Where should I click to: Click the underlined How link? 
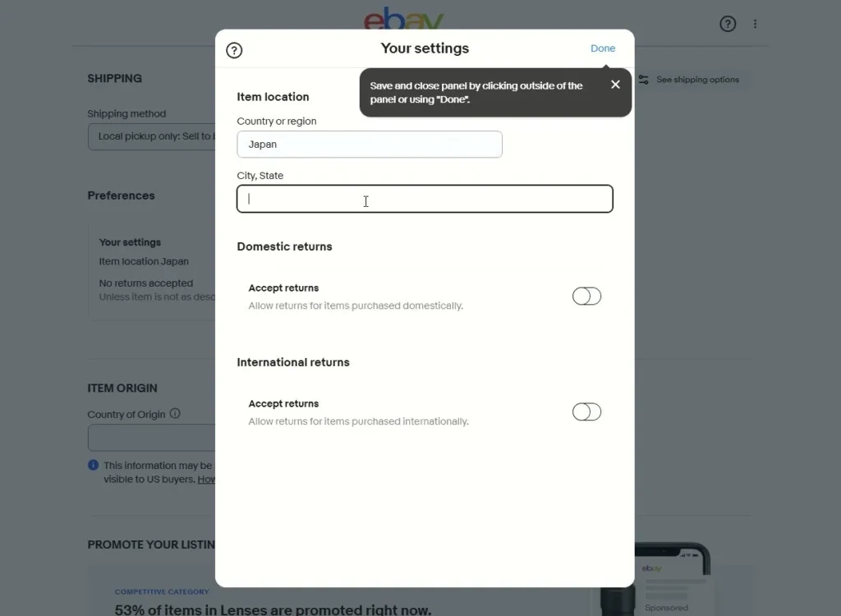tap(206, 479)
